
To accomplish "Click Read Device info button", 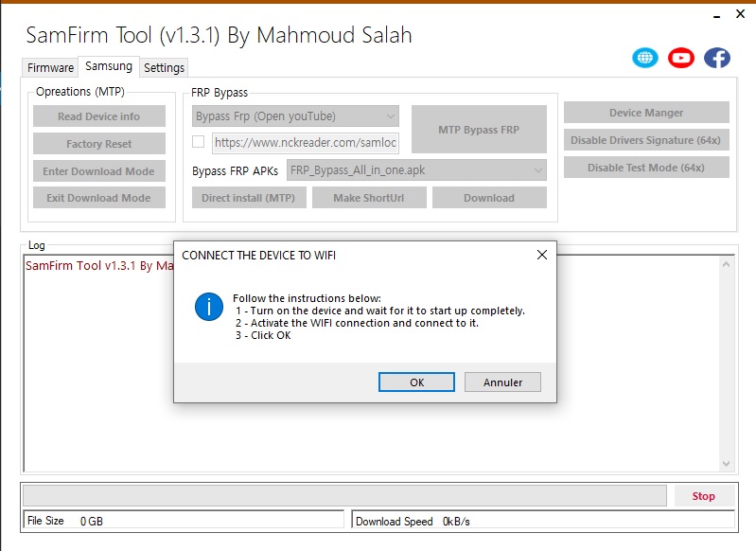I will [x=98, y=116].
